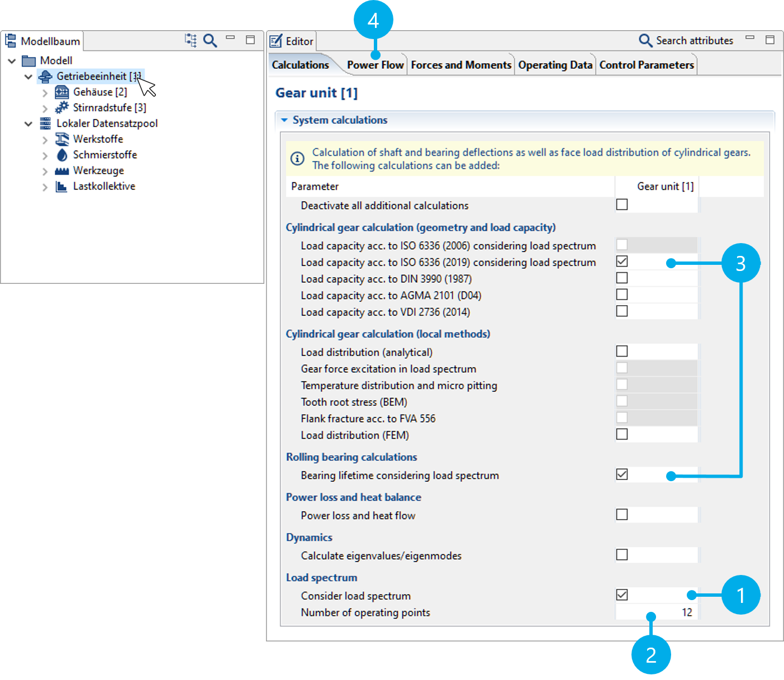Click the Parameter column header

(x=450, y=186)
